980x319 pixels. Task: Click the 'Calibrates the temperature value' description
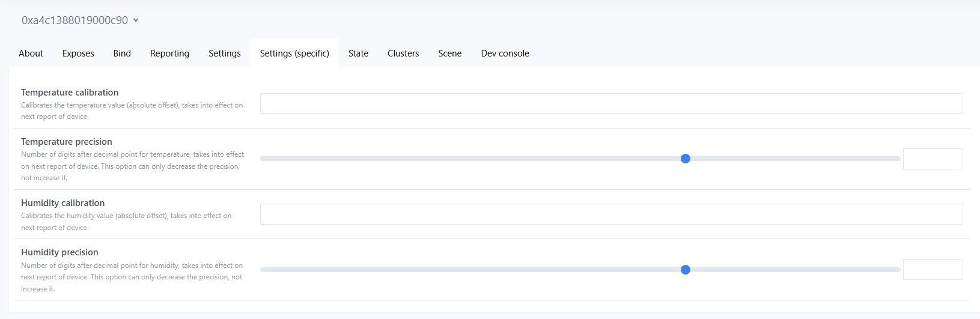click(132, 111)
